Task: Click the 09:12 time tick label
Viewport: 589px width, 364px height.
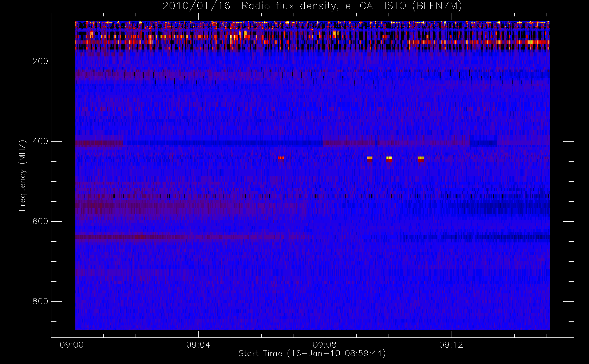Action: [451, 345]
